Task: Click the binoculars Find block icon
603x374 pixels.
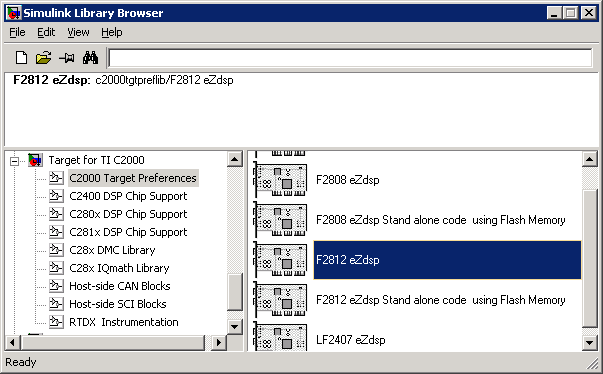Action: point(90,58)
